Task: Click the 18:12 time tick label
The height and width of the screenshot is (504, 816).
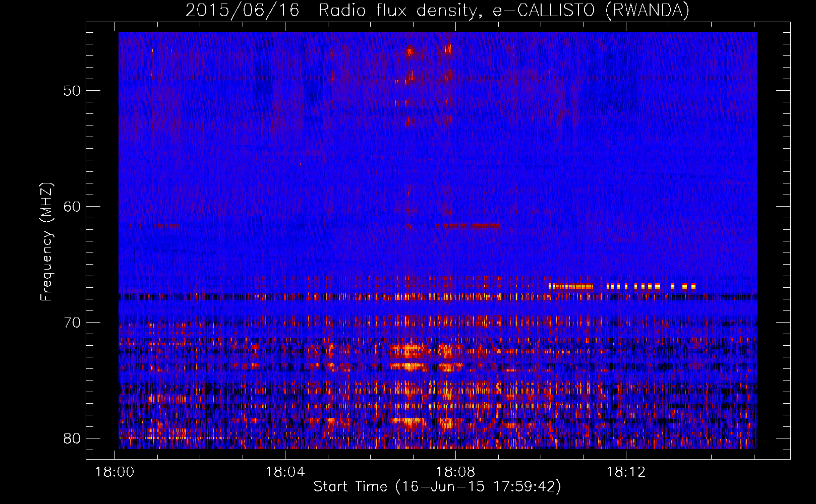Action: [x=626, y=472]
